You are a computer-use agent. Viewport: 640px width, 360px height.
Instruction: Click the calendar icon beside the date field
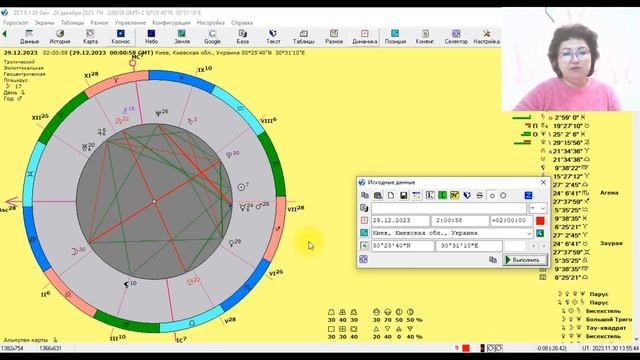(364, 220)
